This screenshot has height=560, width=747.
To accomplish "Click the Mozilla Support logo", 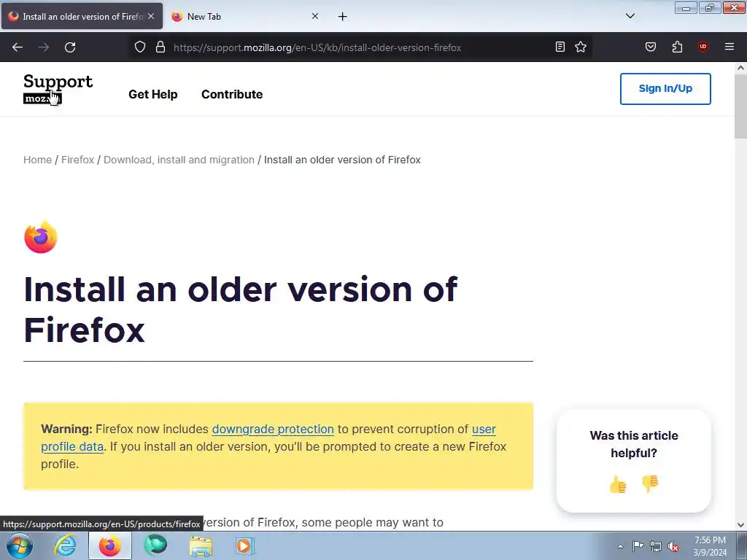I will pos(58,88).
